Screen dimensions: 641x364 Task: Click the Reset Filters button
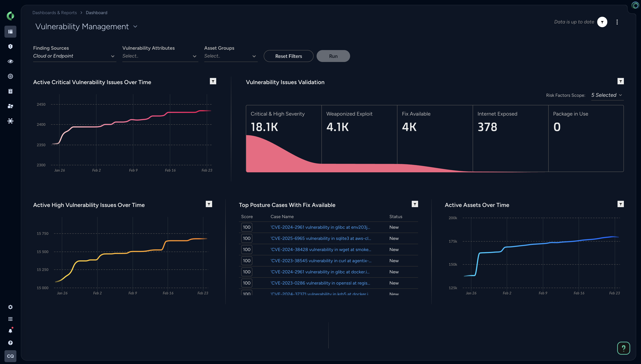click(x=288, y=56)
